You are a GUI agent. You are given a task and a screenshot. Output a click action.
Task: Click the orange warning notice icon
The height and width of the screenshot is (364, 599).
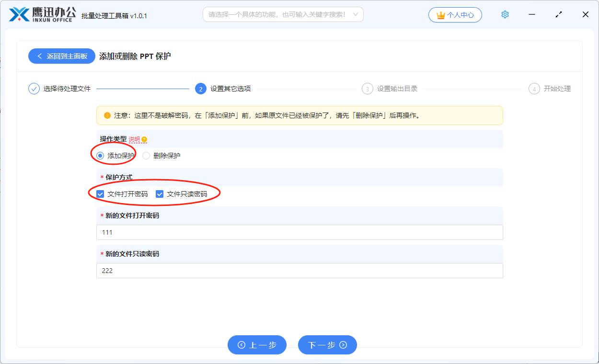[x=107, y=115]
